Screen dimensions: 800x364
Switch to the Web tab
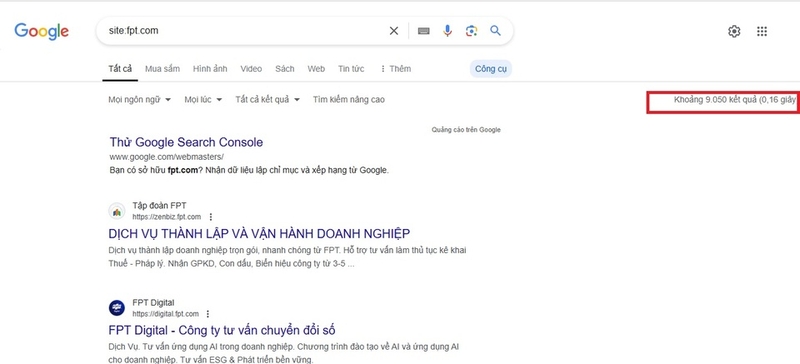pyautogui.click(x=316, y=68)
